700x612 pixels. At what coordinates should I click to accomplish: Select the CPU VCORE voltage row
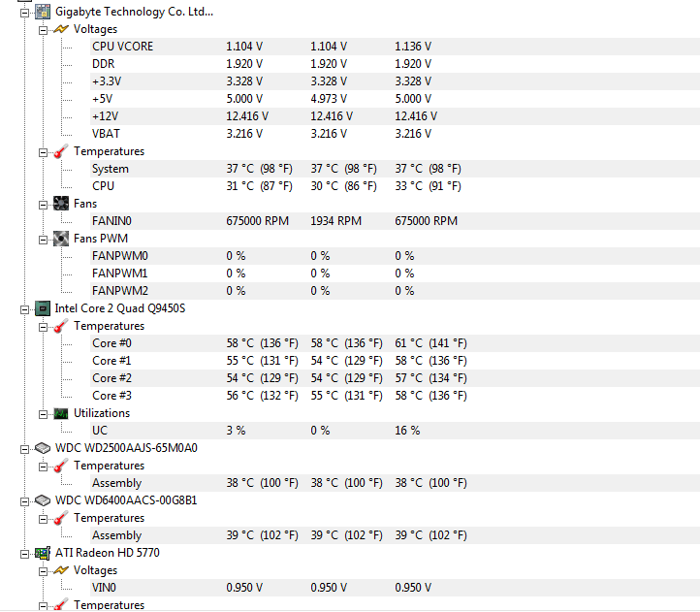coord(122,47)
